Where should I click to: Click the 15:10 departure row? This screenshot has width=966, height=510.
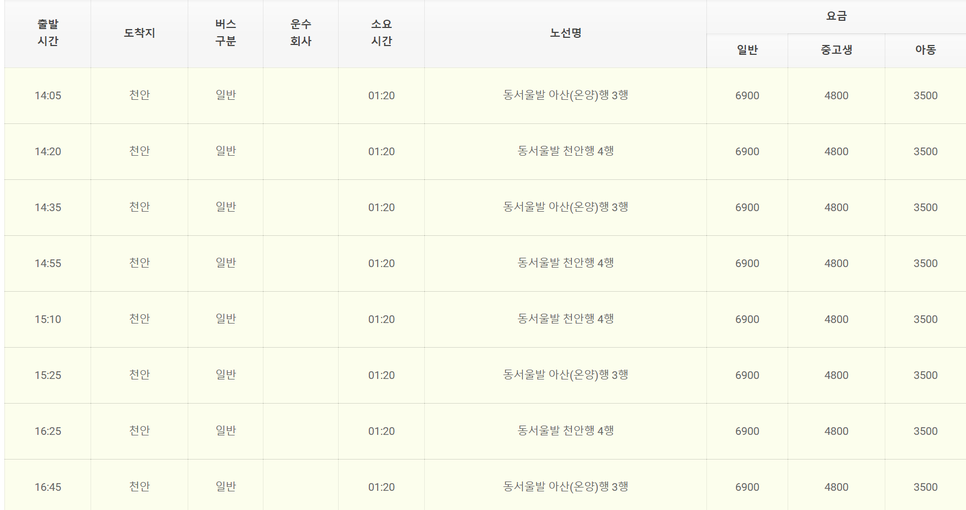pos(485,319)
